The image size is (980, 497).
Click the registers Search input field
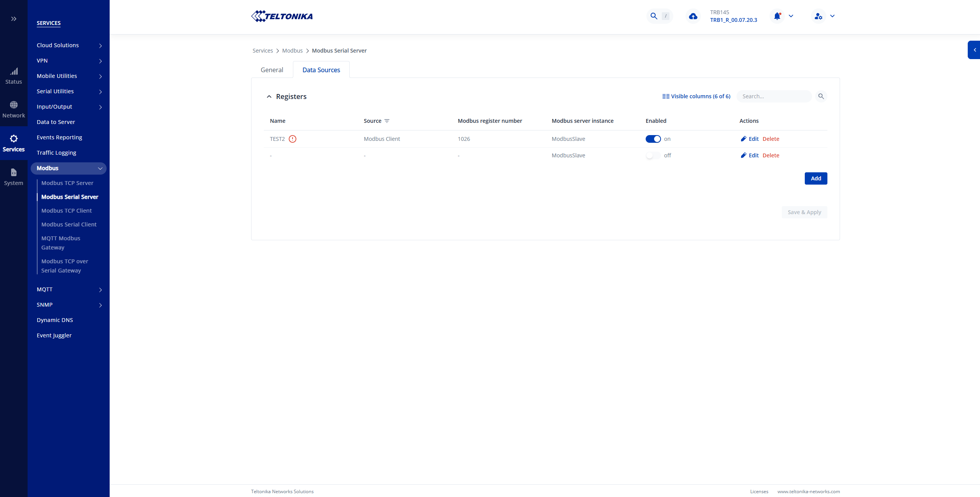pos(774,96)
